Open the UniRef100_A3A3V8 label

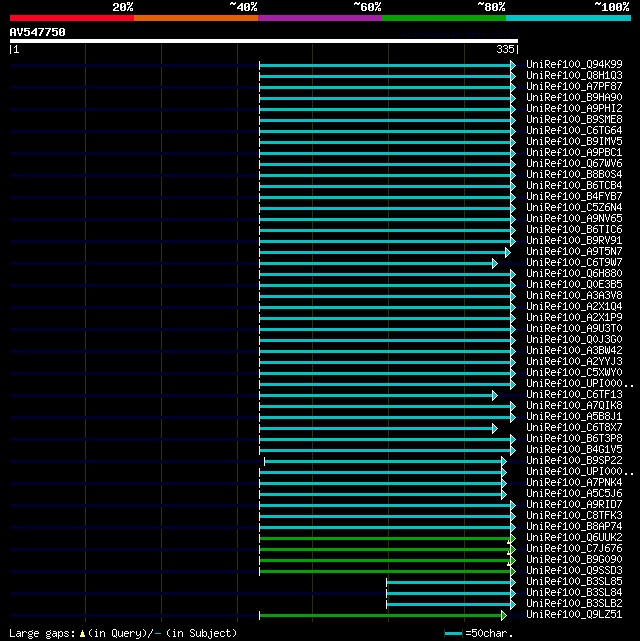click(574, 296)
